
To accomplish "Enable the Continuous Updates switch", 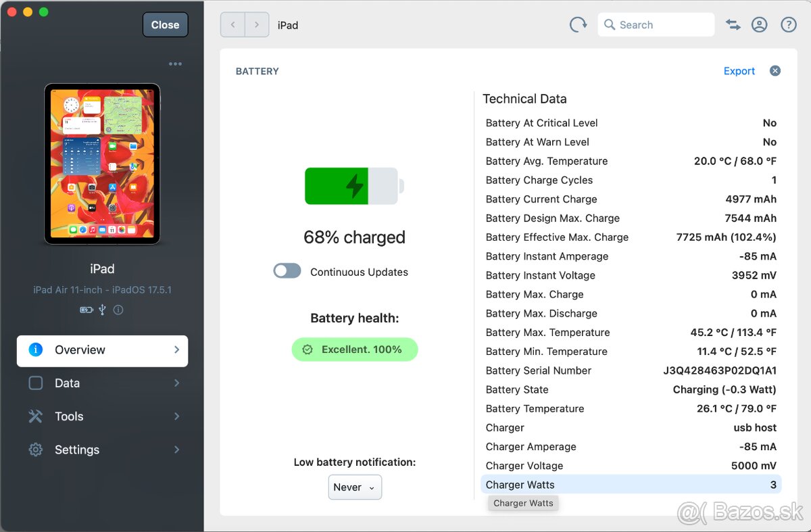I will tap(287, 272).
